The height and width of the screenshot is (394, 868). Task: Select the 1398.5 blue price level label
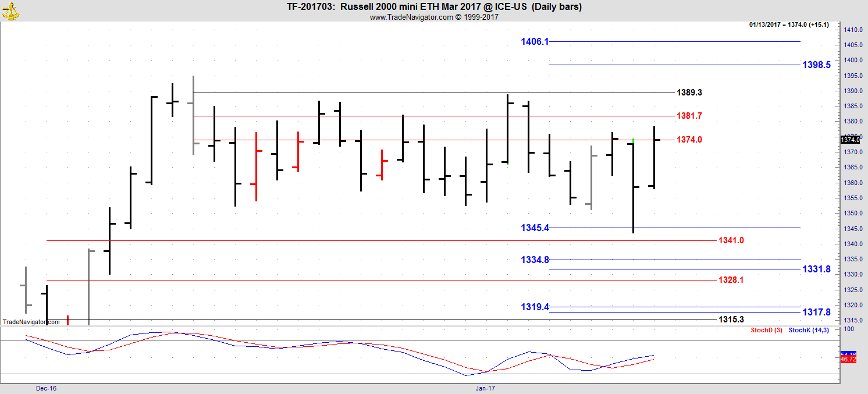coord(816,65)
